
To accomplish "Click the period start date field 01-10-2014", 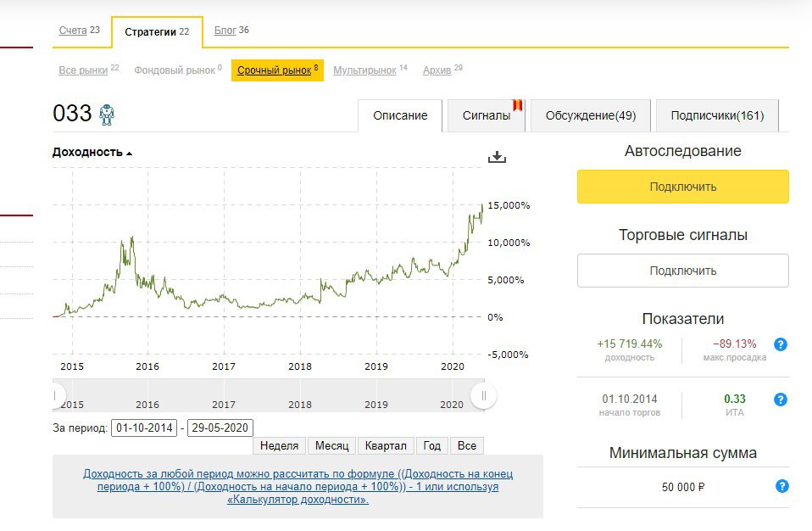I will [144, 428].
